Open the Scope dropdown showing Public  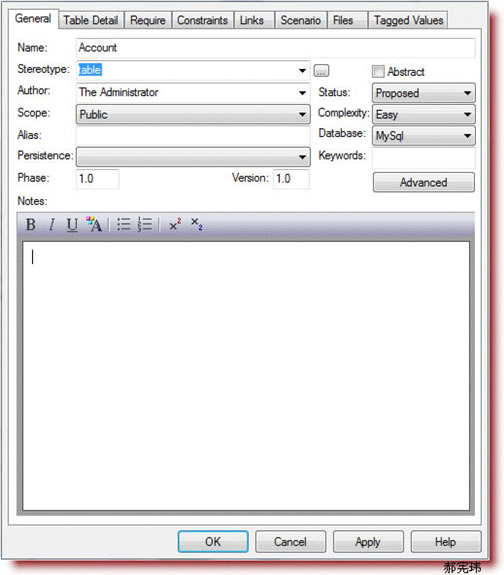coord(193,114)
